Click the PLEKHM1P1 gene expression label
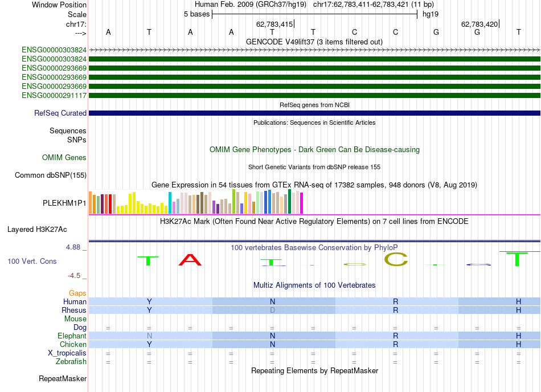 [x=64, y=203]
